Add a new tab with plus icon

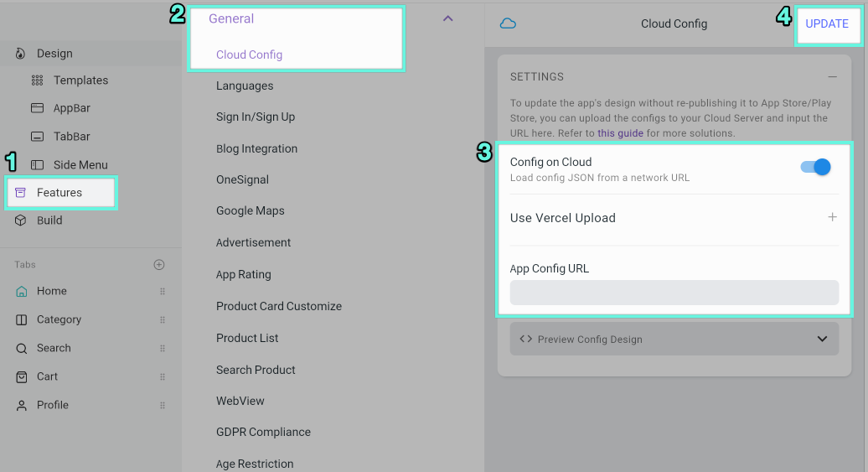(x=159, y=265)
